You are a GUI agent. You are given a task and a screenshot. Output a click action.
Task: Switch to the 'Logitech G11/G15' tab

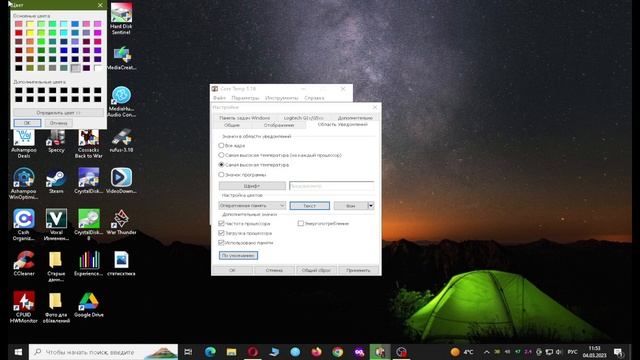tap(303, 118)
